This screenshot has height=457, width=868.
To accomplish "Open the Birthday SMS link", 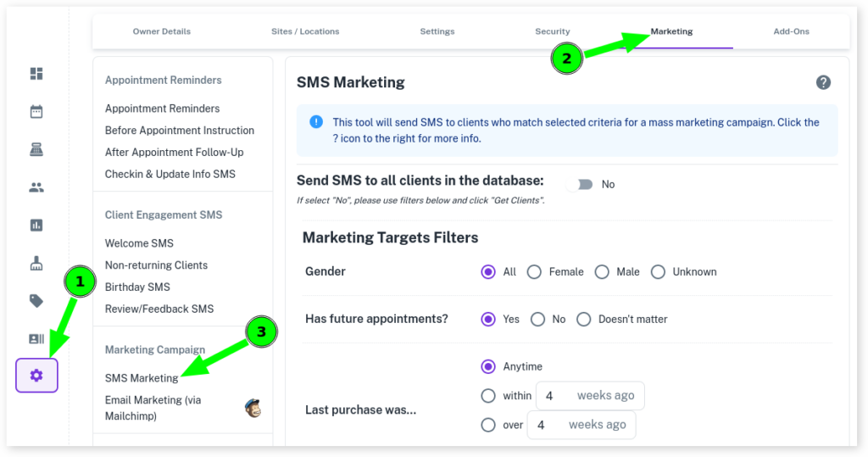I will [137, 287].
